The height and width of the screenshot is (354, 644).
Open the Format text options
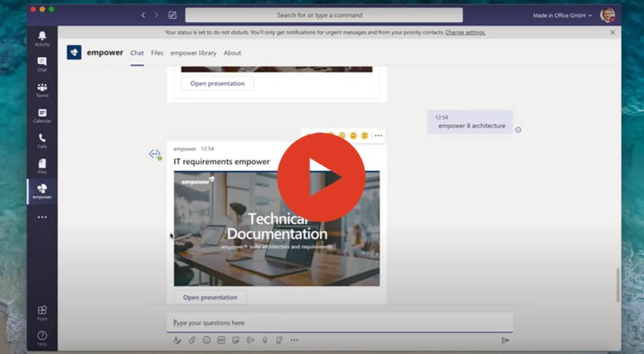click(177, 340)
